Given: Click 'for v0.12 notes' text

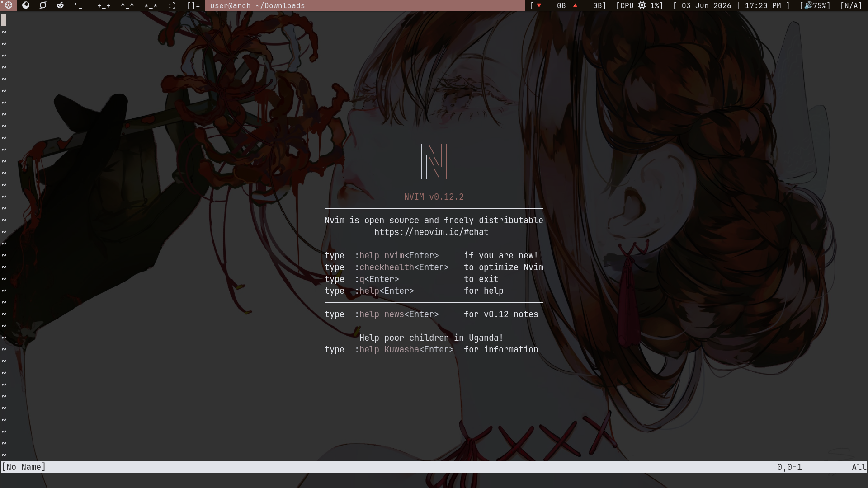Looking at the screenshot, I should tap(501, 314).
